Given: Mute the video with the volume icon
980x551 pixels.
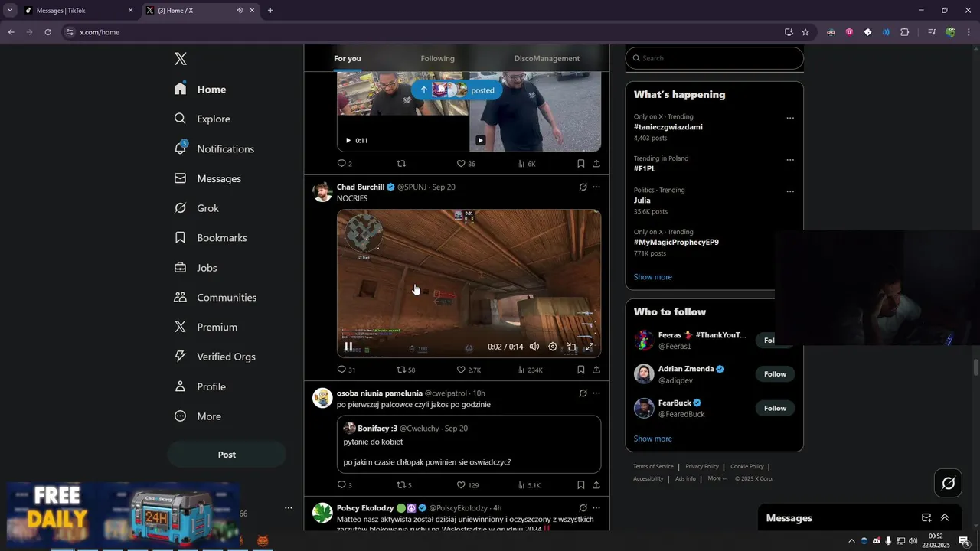Looking at the screenshot, I should [x=534, y=347].
